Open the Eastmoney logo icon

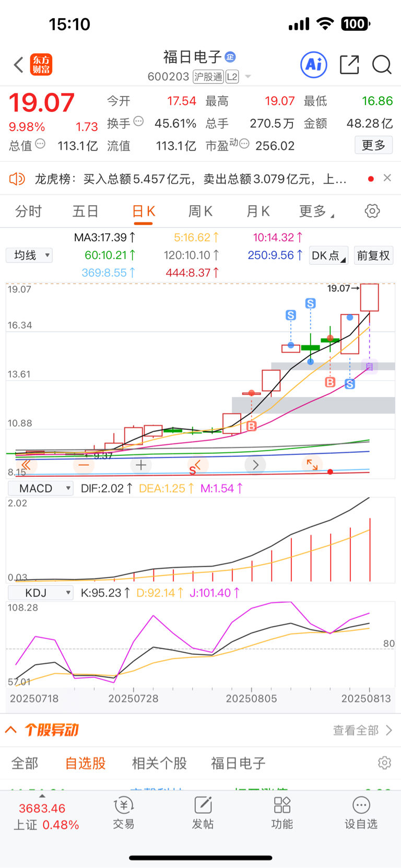41,65
